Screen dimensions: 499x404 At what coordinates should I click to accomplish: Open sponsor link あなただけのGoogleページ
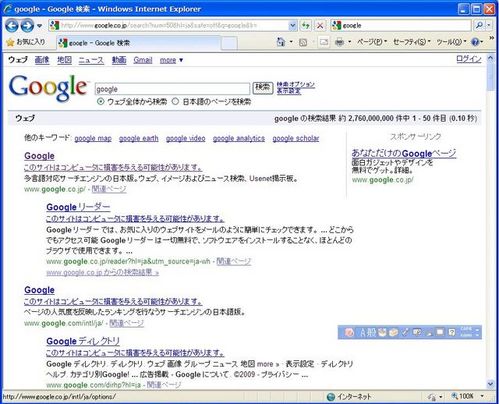point(404,154)
